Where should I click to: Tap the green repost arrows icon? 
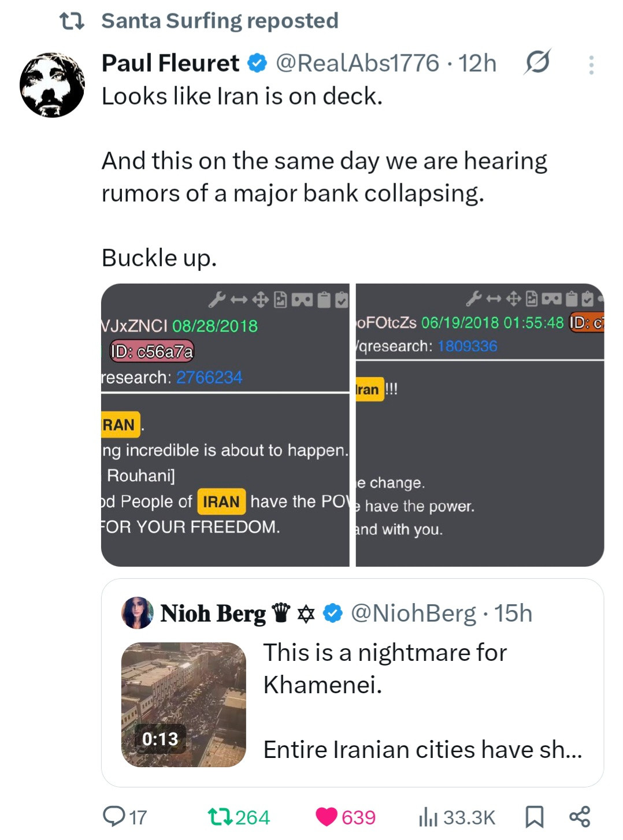[220, 816]
